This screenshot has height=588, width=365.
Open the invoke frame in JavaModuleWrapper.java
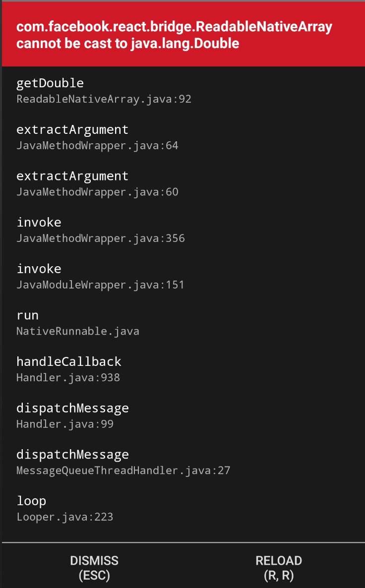(x=39, y=269)
